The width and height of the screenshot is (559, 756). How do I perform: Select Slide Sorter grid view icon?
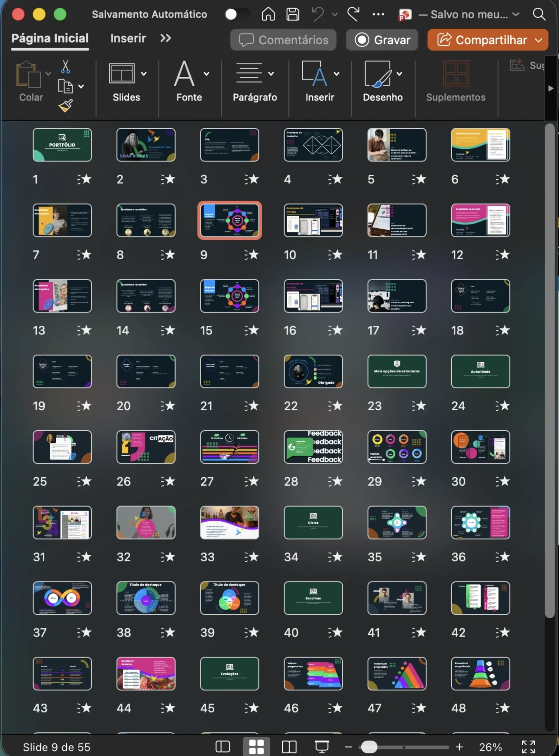click(256, 746)
